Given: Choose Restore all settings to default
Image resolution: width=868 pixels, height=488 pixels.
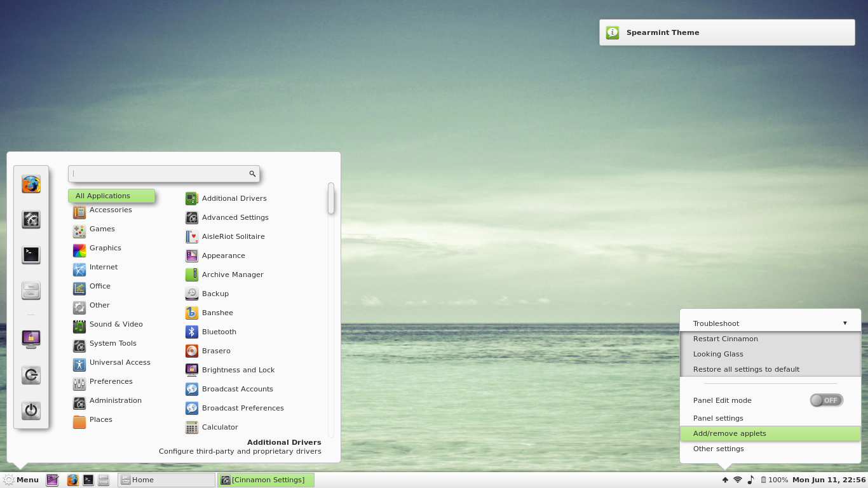Looking at the screenshot, I should click(770, 369).
